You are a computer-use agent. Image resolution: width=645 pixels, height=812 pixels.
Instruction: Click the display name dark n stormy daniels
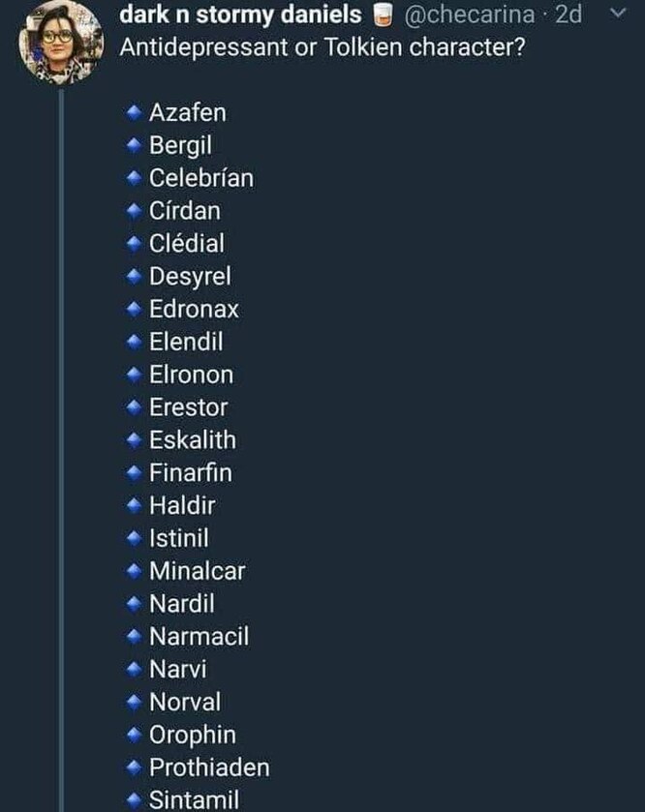pyautogui.click(x=239, y=15)
